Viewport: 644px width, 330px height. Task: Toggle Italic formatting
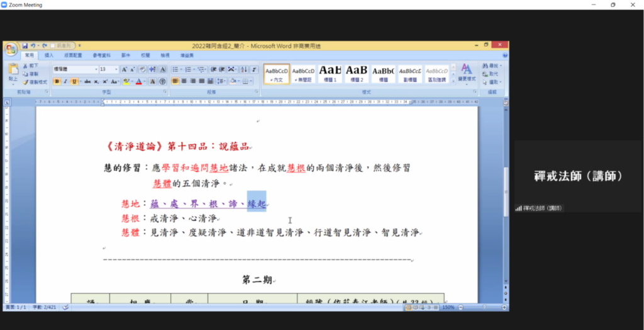pos(65,82)
